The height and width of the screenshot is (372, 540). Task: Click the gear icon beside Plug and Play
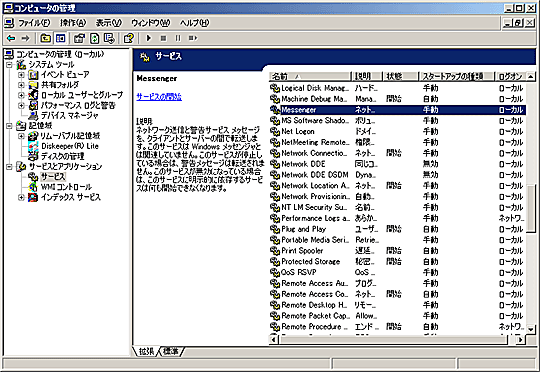pyautogui.click(x=275, y=229)
